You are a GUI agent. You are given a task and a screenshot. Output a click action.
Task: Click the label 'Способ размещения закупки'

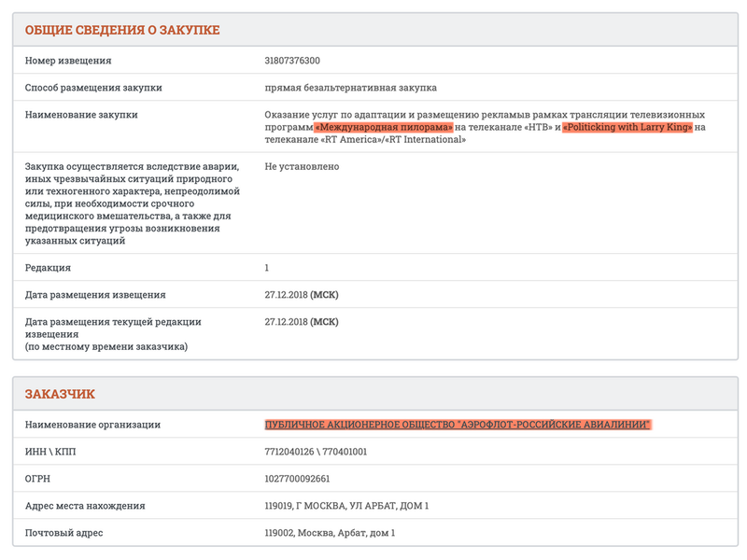[93, 88]
